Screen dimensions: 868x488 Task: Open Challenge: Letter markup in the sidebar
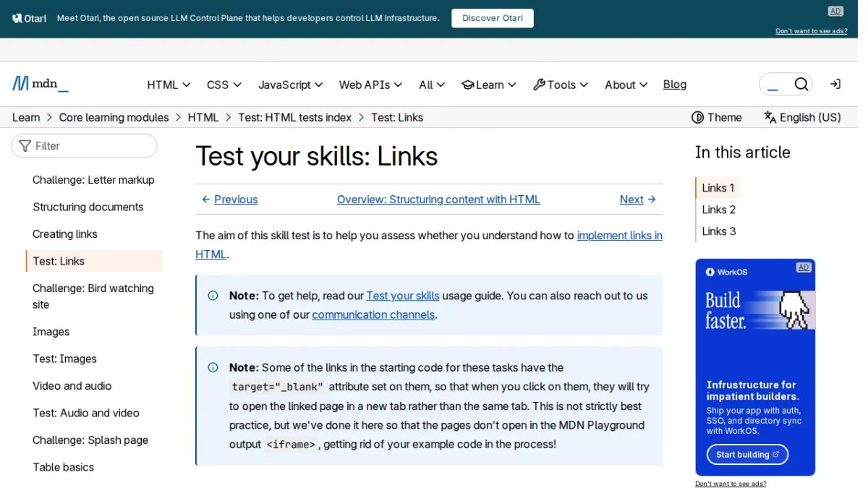pyautogui.click(x=93, y=180)
